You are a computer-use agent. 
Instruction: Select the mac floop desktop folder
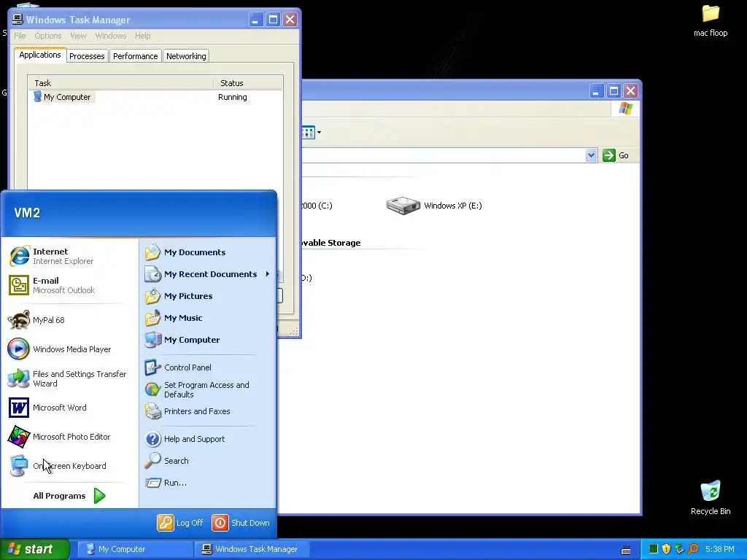pos(711,20)
